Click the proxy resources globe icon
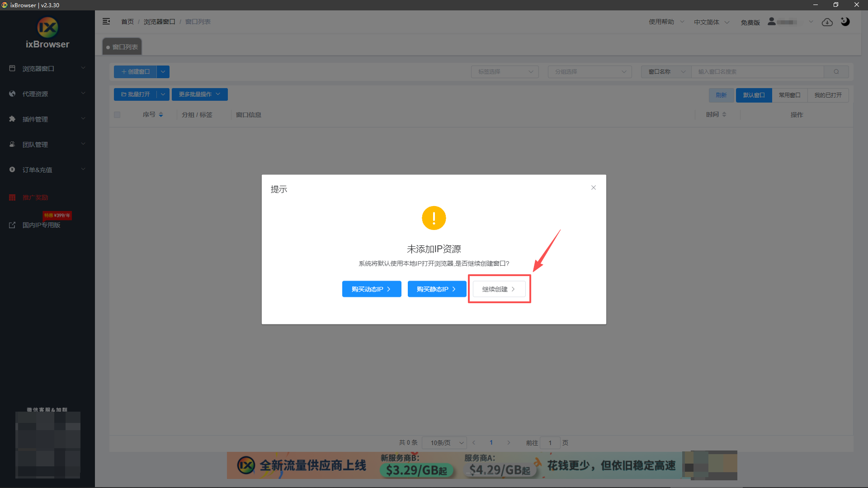 coord(12,94)
